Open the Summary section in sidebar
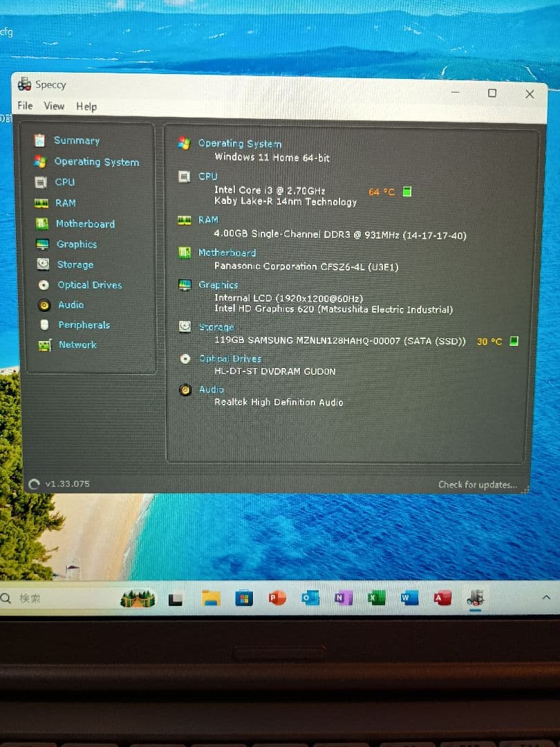560x747 pixels. point(76,140)
